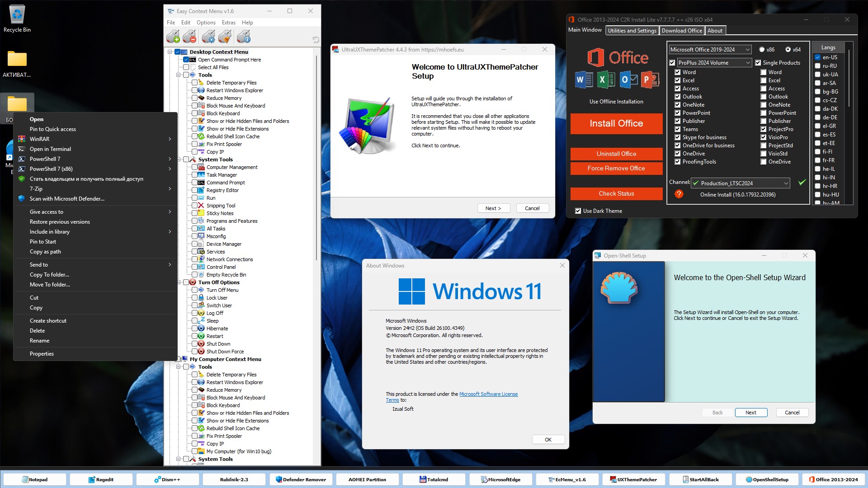
Task: Check the ru-RU language checkbox
Action: pos(817,66)
